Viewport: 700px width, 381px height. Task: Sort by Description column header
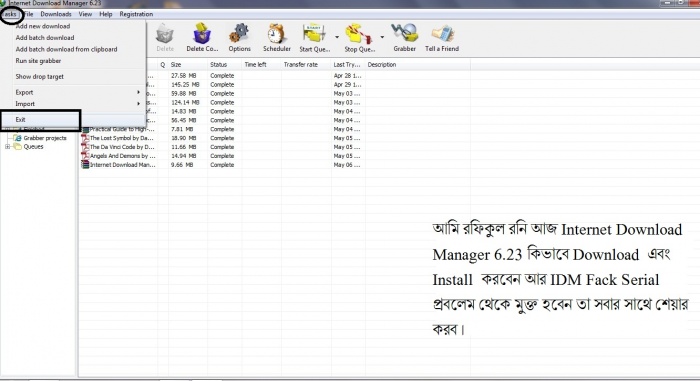coord(417,65)
